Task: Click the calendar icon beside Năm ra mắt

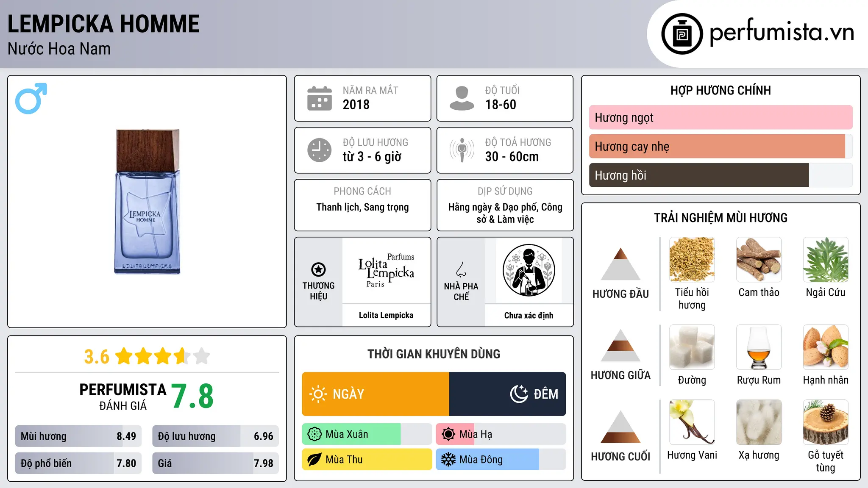Action: 320,98
